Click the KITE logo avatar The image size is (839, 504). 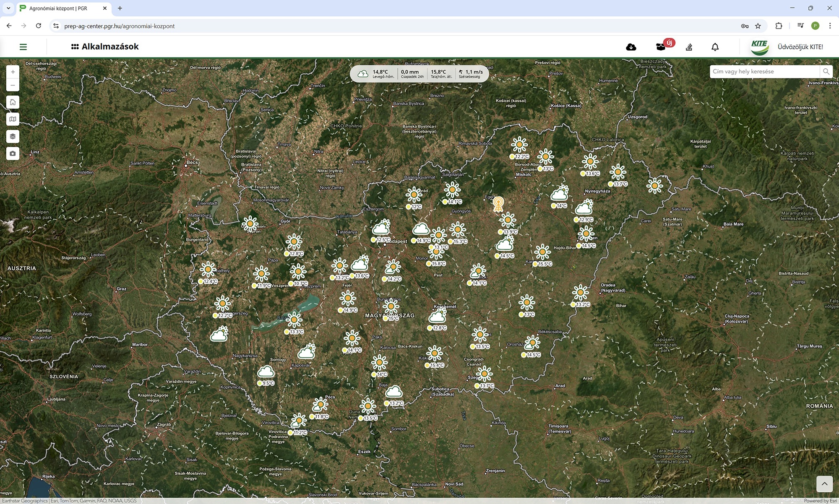click(759, 47)
